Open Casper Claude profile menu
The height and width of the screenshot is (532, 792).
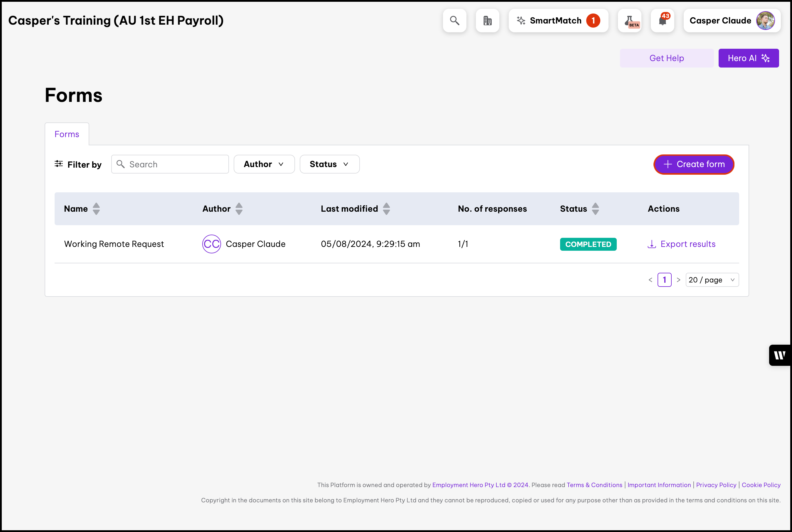coord(732,21)
